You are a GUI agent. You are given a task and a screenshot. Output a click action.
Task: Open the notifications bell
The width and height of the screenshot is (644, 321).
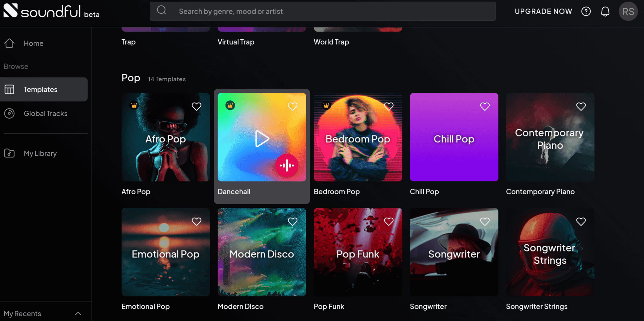tap(605, 11)
